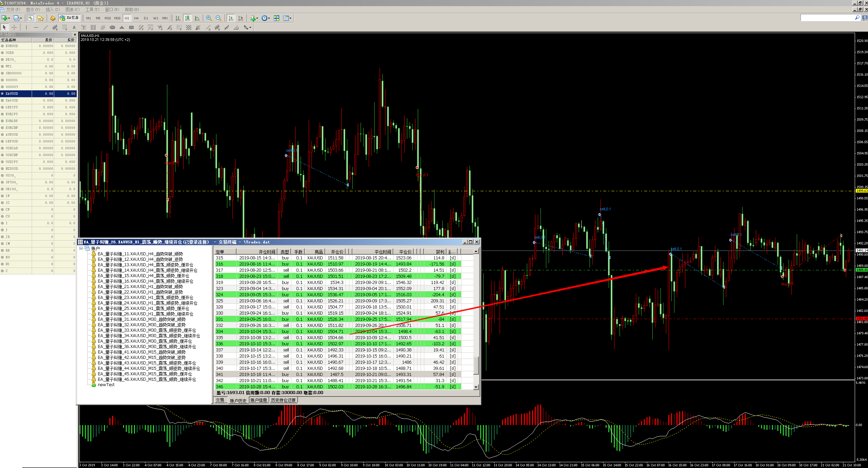This screenshot has height=468, width=868.
Task: Open the periodicity clock dropdown
Action: (x=269, y=18)
